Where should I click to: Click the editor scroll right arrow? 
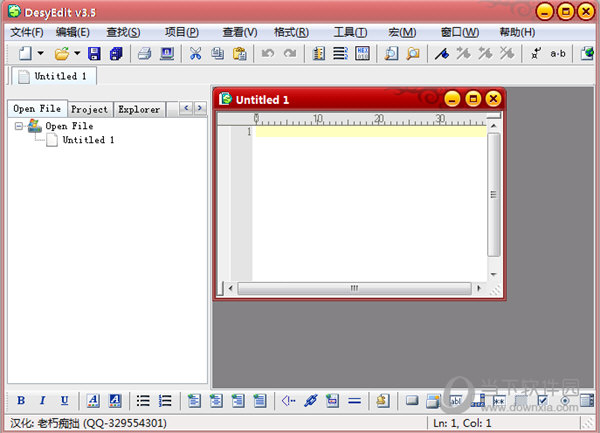479,288
